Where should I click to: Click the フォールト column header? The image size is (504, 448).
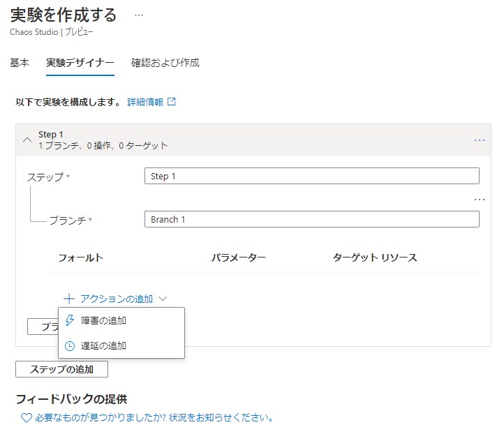[x=81, y=257]
